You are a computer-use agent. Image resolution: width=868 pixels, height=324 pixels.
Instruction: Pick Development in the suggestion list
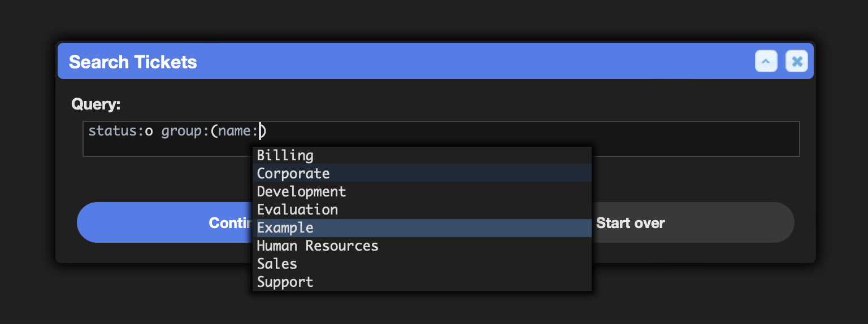(422, 191)
